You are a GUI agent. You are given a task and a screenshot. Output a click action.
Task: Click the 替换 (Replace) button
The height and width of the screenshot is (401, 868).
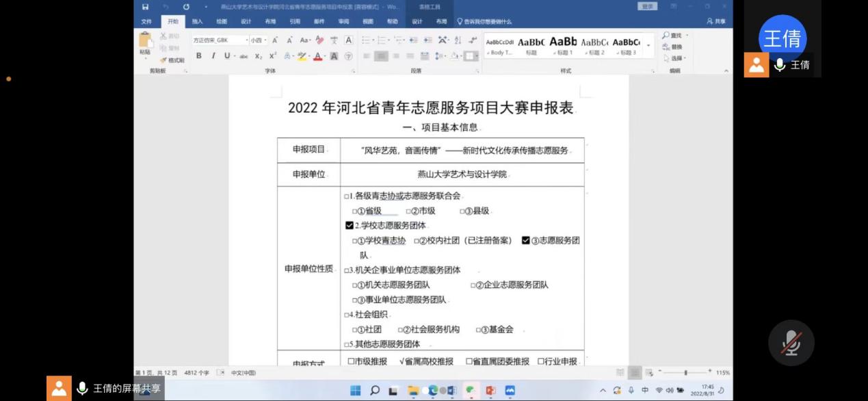pyautogui.click(x=675, y=47)
